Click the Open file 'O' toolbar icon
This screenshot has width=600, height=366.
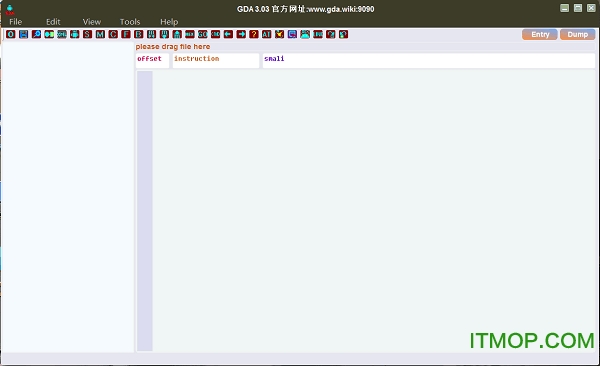pos(11,34)
